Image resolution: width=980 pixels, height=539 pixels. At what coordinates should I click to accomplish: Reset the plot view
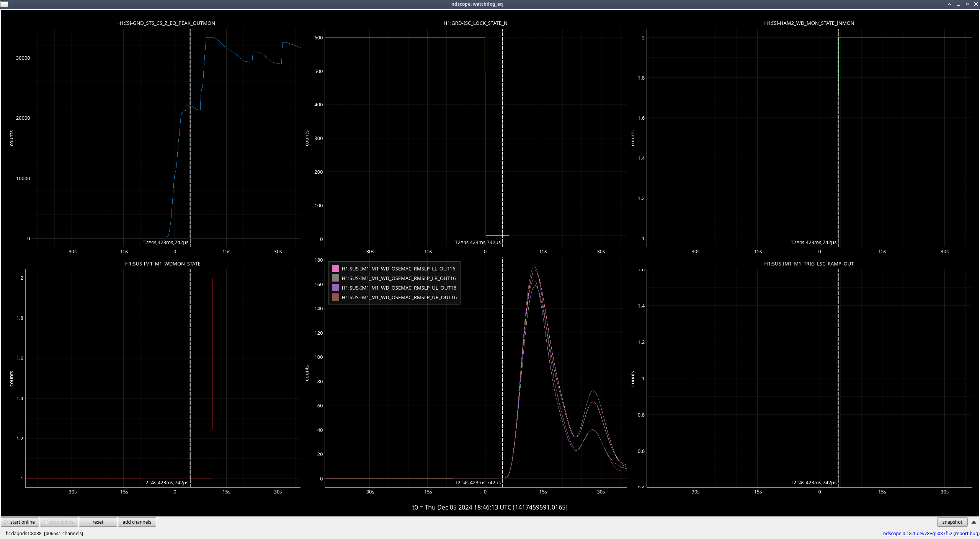point(98,522)
